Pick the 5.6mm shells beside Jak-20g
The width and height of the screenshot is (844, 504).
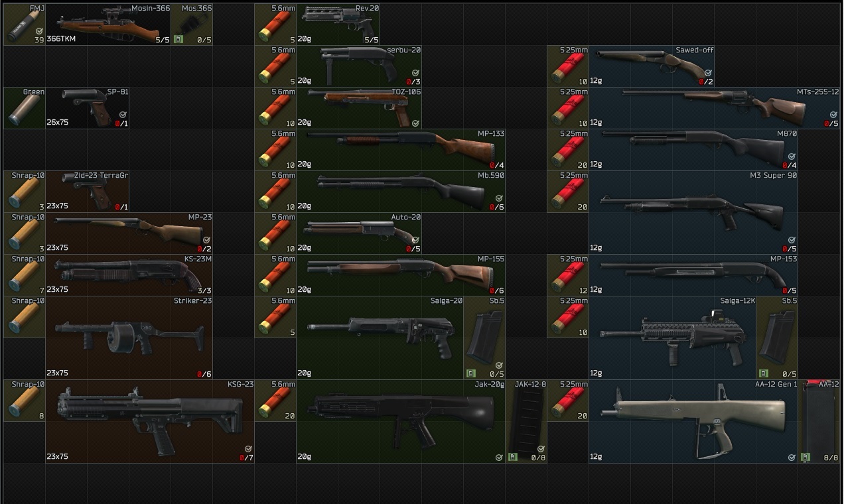click(275, 400)
